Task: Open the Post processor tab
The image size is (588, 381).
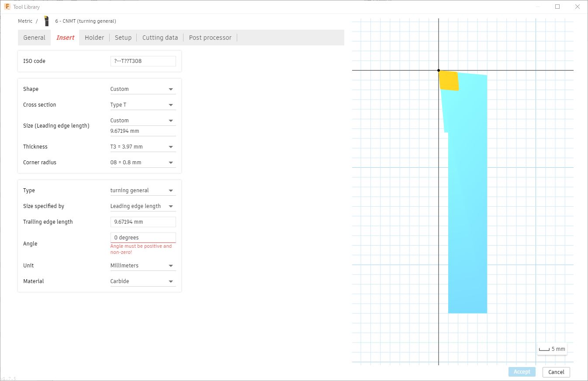Action: [210, 38]
